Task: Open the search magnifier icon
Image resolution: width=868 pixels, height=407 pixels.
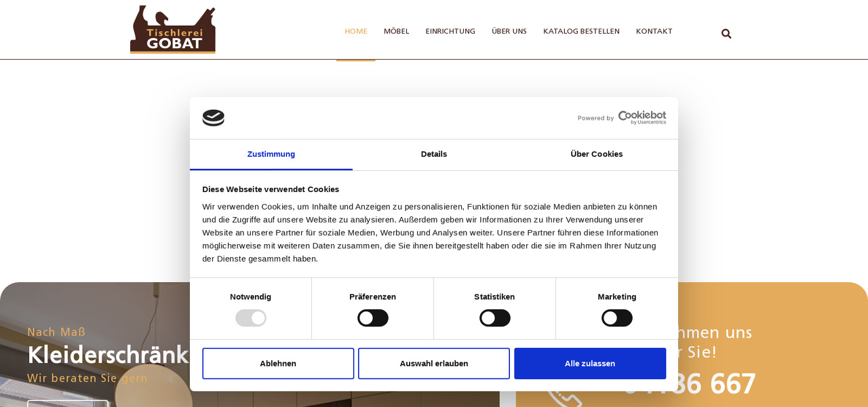Action: 726,34
